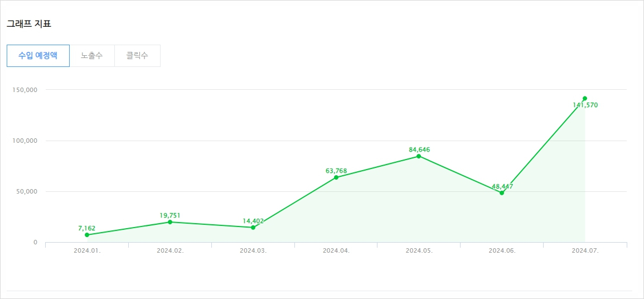Click the April data point dot on the line

pos(336,177)
